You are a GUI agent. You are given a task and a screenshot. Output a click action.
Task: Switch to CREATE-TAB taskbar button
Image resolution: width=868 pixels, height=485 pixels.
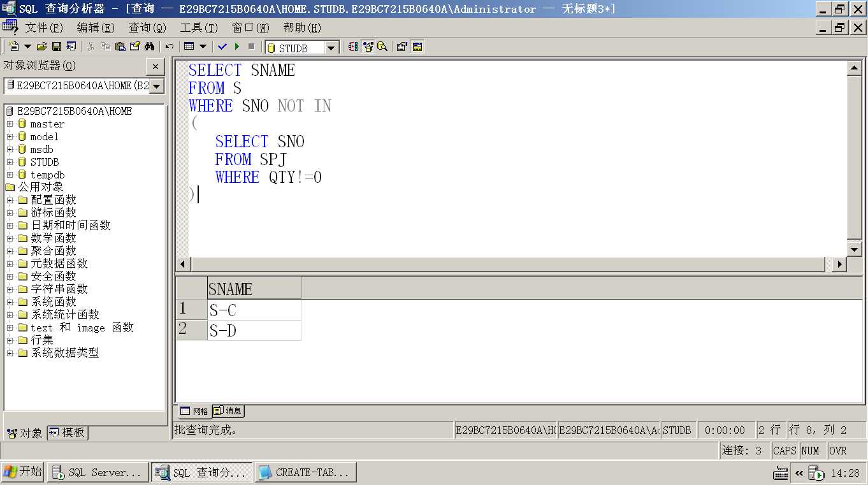coord(305,472)
